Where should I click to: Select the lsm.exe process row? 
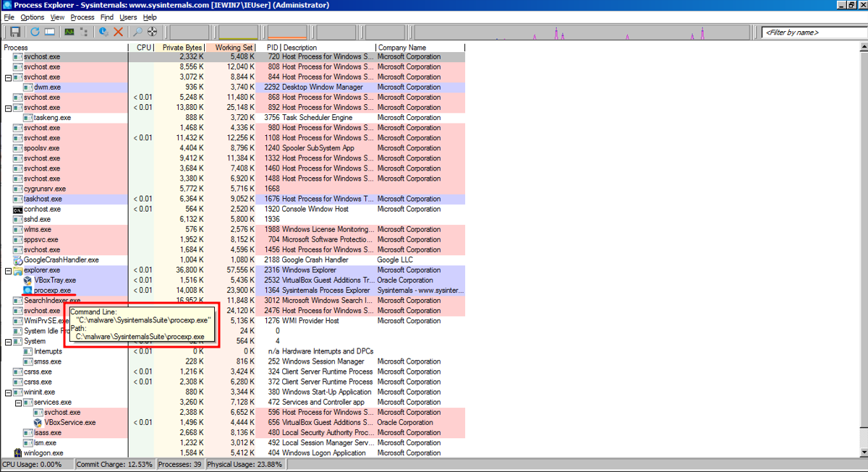tap(233, 442)
